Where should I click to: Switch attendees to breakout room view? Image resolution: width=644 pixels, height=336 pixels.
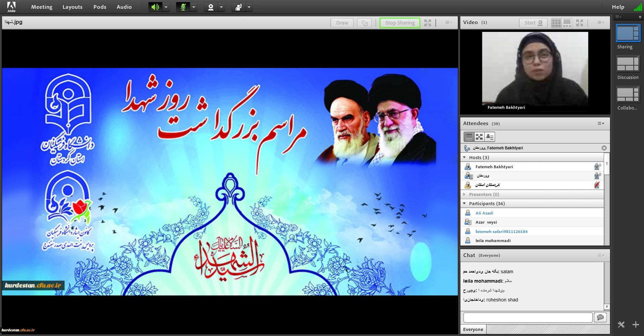tap(479, 137)
